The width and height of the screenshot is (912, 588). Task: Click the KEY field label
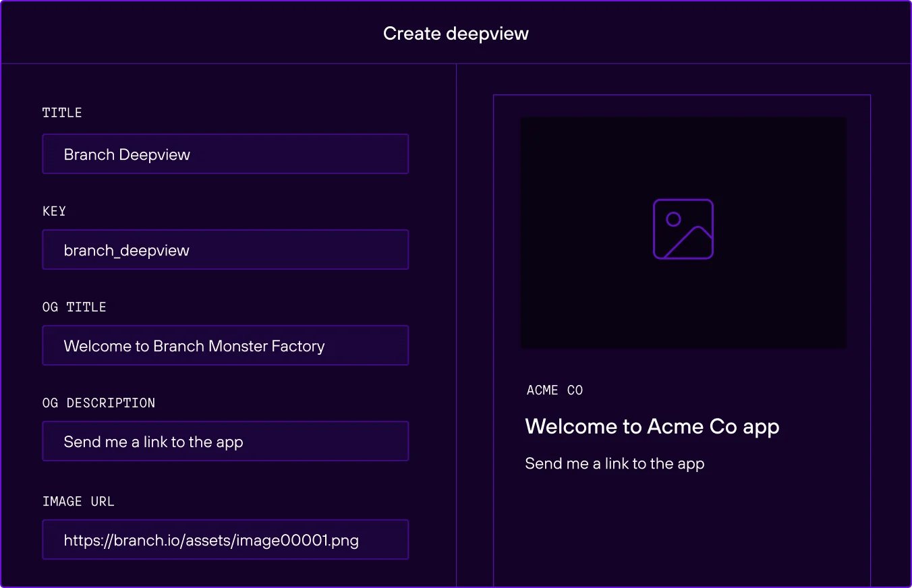[x=54, y=211]
